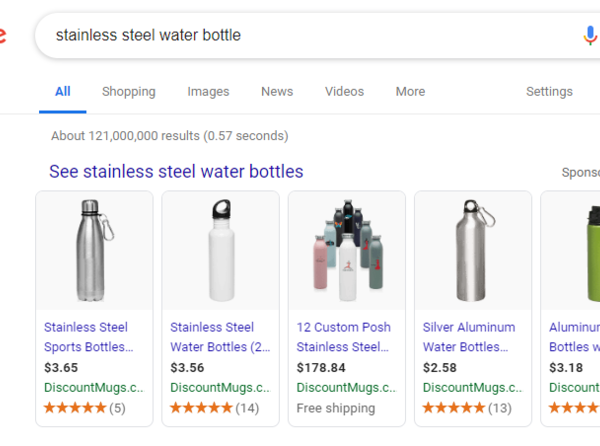Open "Silver Aluminum Water Bottles" listing
The image size is (600, 446).
click(x=469, y=337)
